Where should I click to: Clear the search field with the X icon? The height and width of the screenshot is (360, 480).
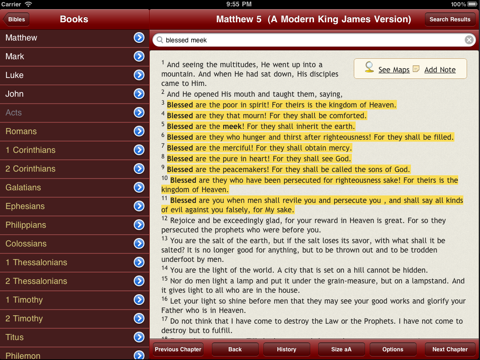(x=469, y=40)
